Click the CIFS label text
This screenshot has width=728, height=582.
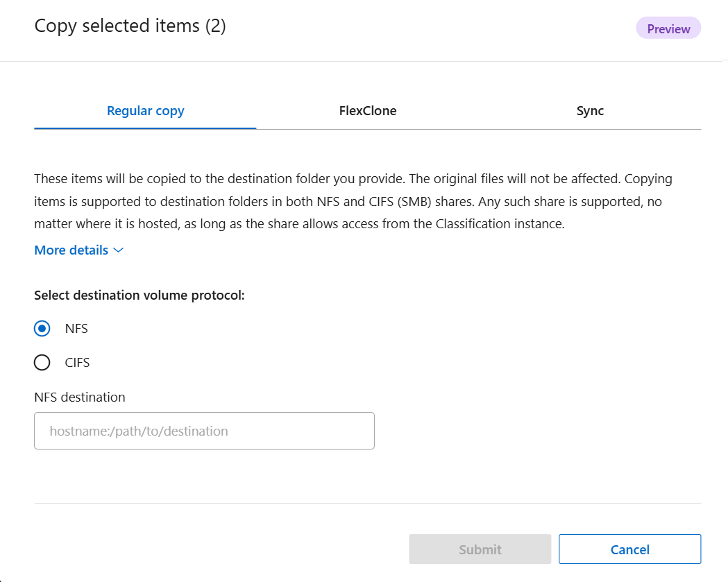pyautogui.click(x=77, y=362)
